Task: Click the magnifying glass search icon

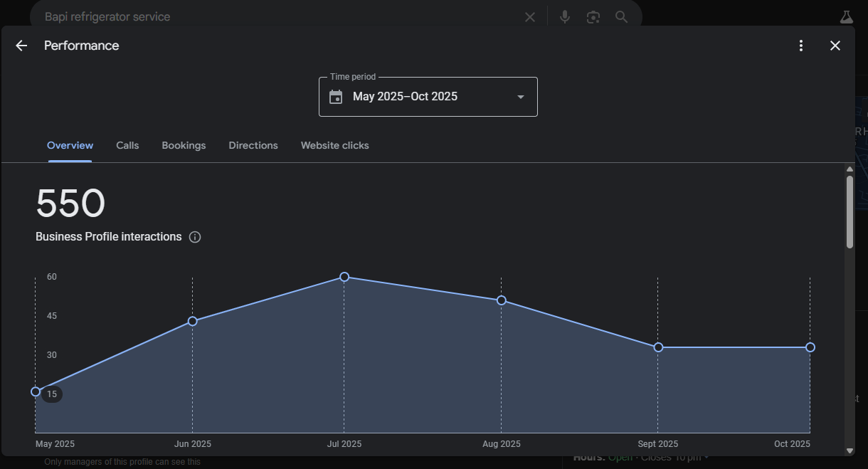Action: point(622,17)
